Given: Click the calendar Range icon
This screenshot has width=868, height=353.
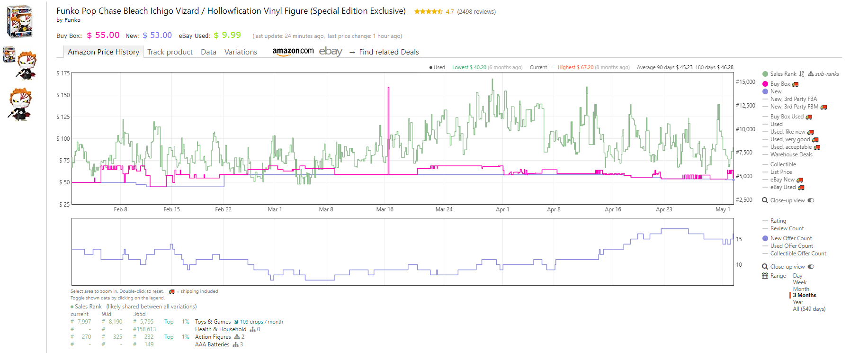Looking at the screenshot, I should point(765,276).
